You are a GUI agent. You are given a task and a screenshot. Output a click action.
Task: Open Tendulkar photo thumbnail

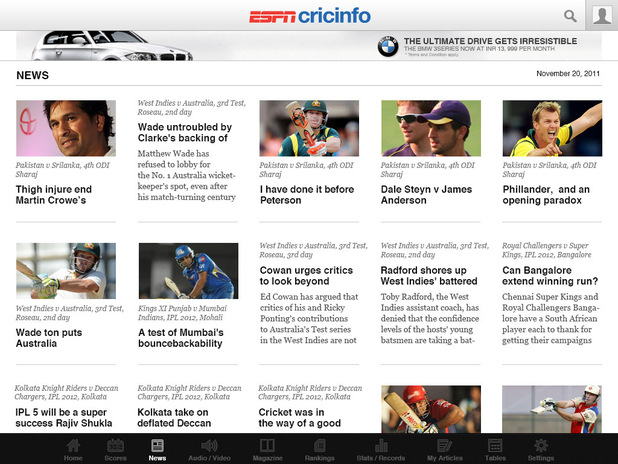click(x=66, y=128)
